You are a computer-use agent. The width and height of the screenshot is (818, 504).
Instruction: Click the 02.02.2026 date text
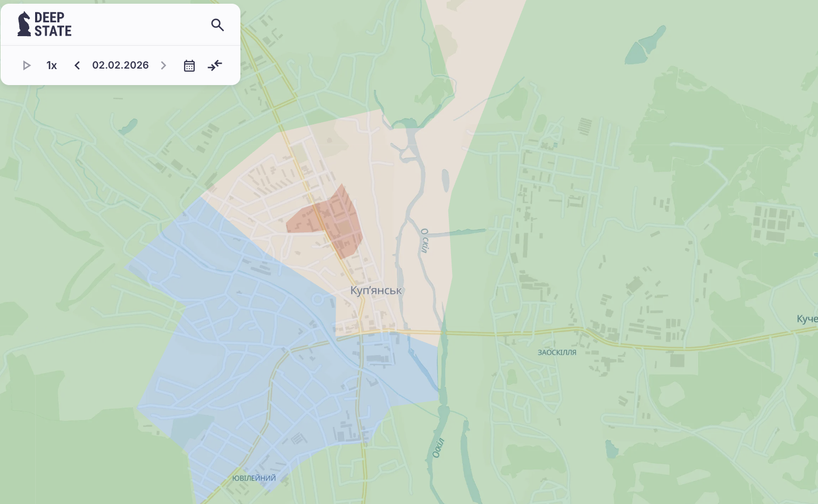tap(120, 65)
